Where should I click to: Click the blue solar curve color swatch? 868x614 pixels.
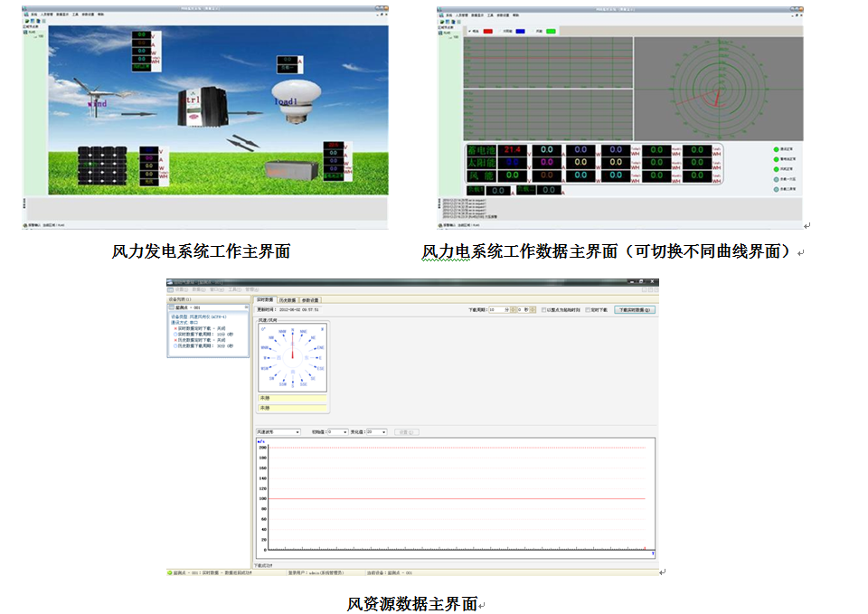(x=520, y=31)
